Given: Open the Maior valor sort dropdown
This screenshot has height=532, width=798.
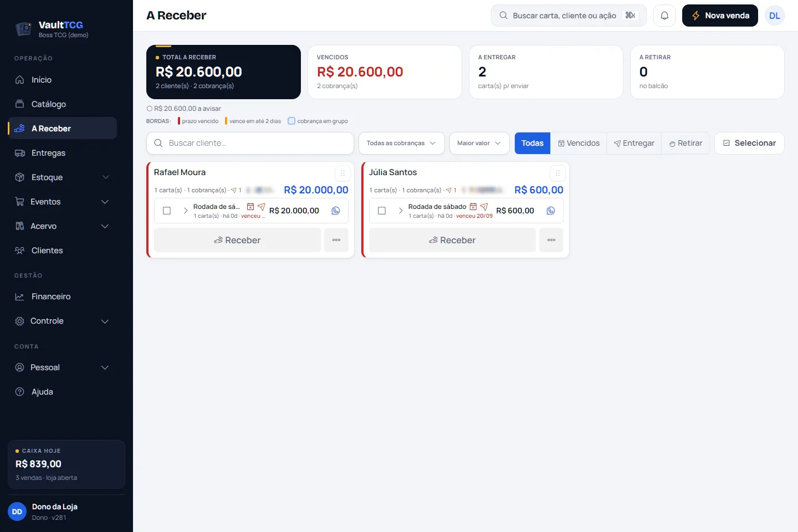Looking at the screenshot, I should 479,143.
